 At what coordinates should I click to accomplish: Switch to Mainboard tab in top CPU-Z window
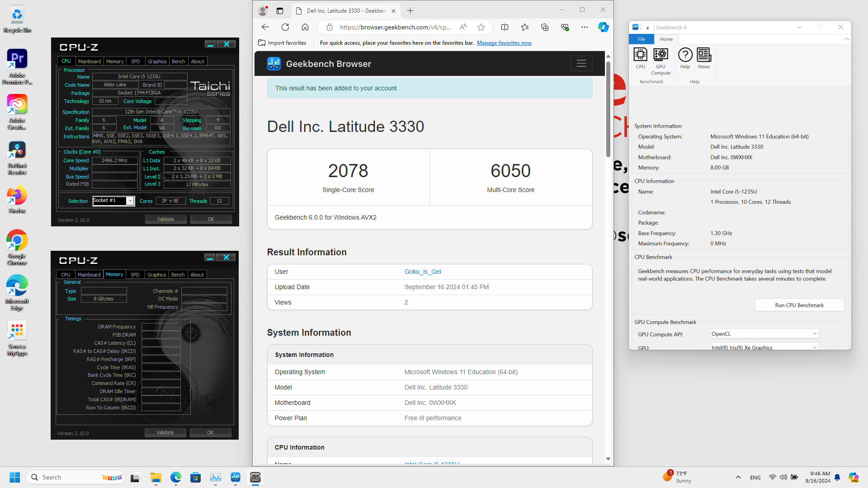click(90, 61)
